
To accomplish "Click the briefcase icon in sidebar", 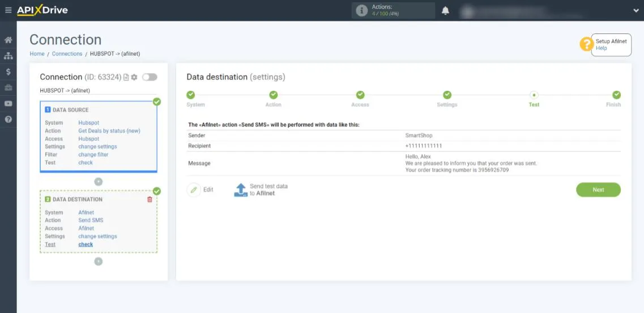I will pos(8,88).
